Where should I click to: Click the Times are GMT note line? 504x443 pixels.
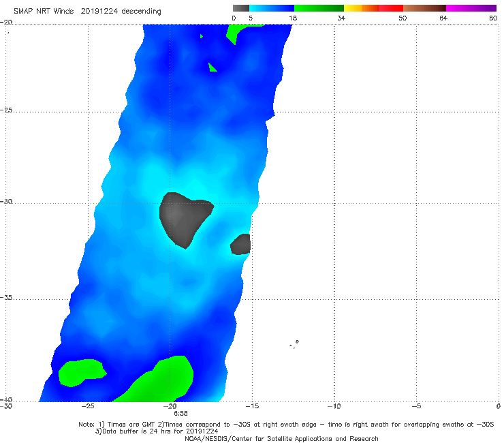(286, 425)
